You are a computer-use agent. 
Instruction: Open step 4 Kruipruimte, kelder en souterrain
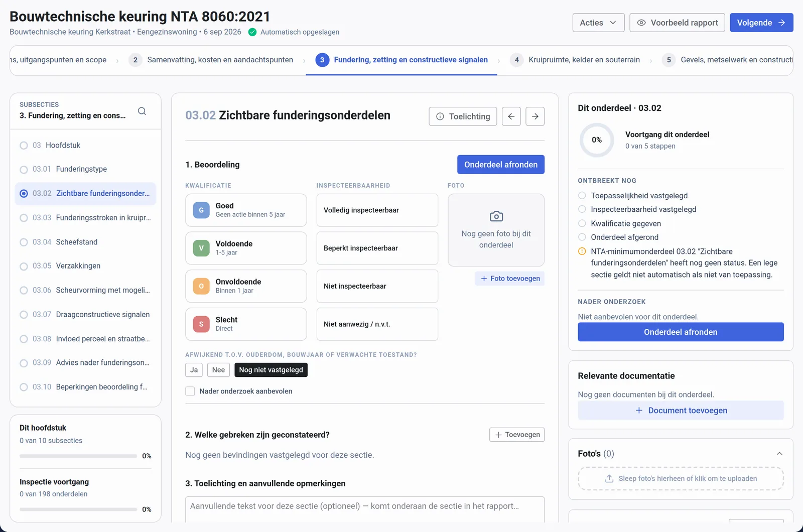point(575,60)
